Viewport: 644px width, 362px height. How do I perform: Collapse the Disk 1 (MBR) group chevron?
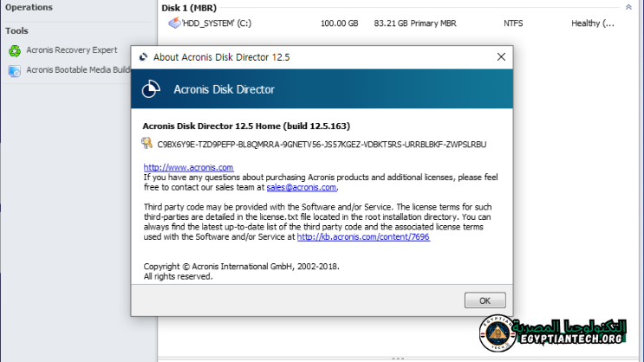(628, 7)
